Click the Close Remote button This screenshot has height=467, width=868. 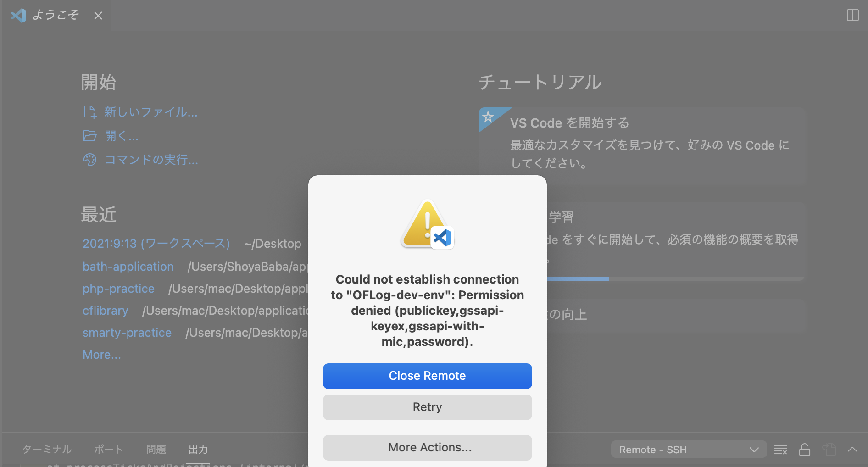[427, 376]
